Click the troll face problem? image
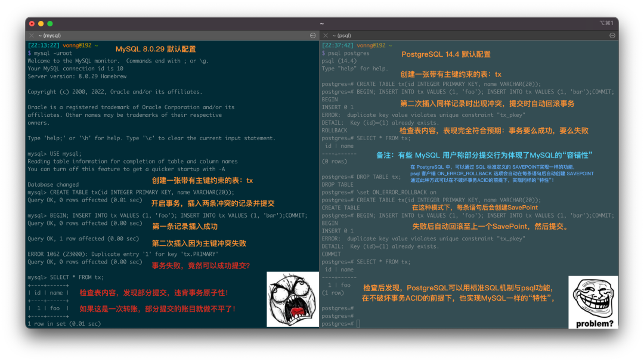This screenshot has height=362, width=644. pyautogui.click(x=593, y=302)
